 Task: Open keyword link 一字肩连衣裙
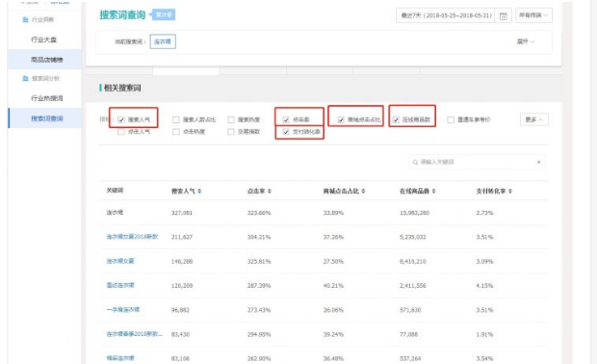pos(122,309)
